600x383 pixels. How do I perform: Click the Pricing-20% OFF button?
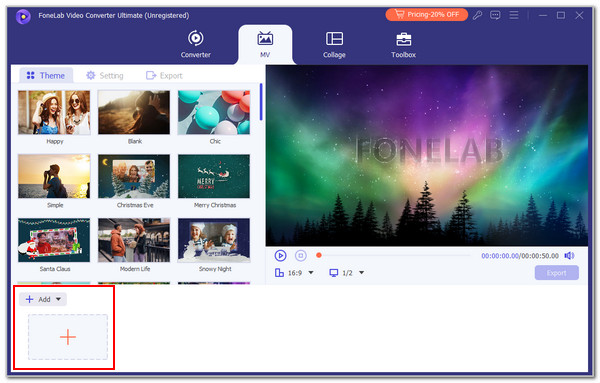pyautogui.click(x=427, y=15)
